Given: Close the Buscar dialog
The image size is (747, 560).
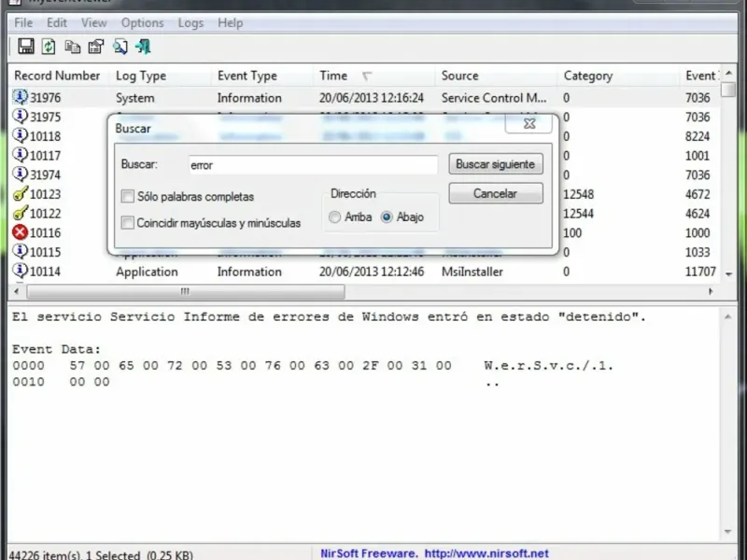Looking at the screenshot, I should coord(529,124).
